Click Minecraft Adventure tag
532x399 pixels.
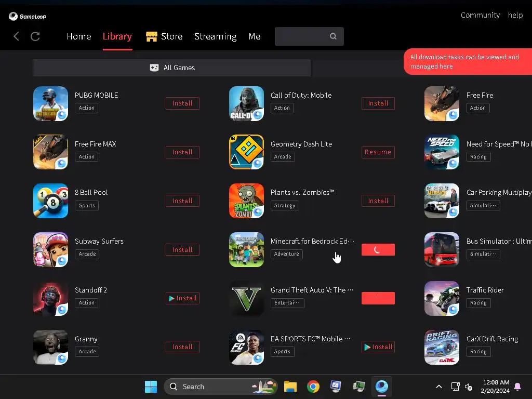[x=287, y=254]
